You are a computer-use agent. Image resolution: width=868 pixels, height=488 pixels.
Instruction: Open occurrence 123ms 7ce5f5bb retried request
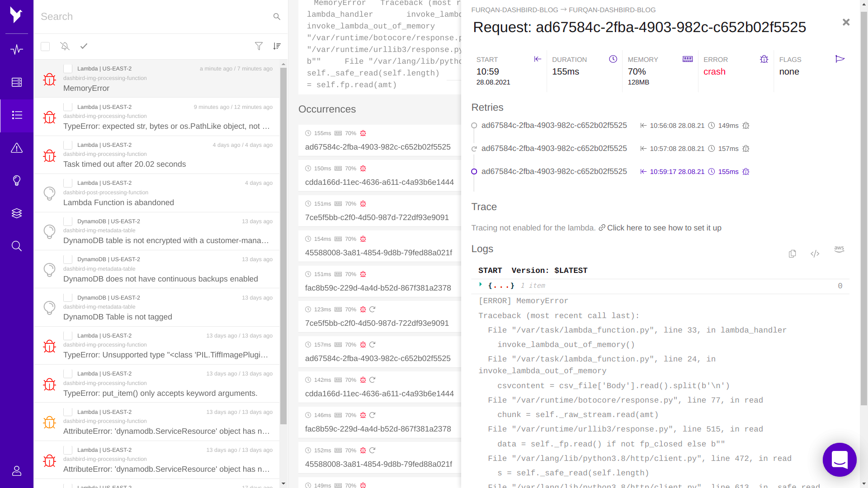pyautogui.click(x=379, y=317)
